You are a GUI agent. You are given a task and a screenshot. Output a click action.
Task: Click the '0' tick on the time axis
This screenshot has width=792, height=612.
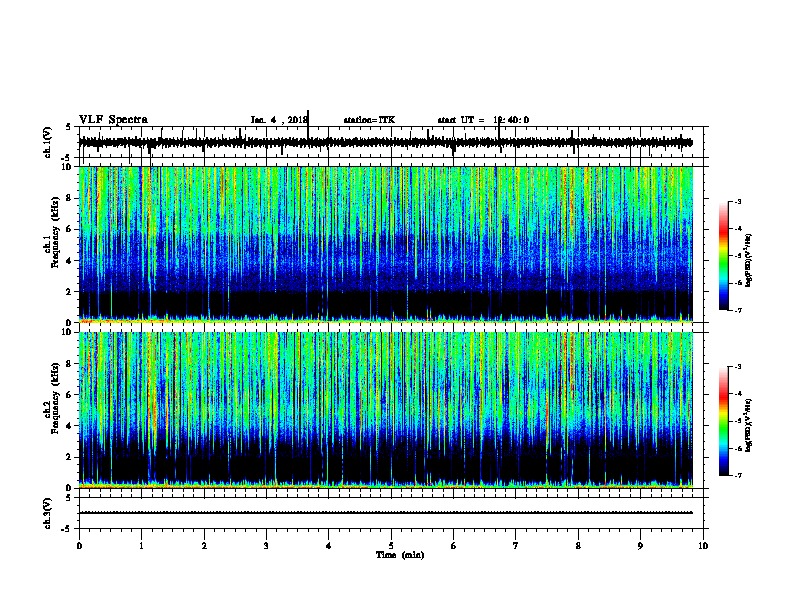(x=79, y=546)
